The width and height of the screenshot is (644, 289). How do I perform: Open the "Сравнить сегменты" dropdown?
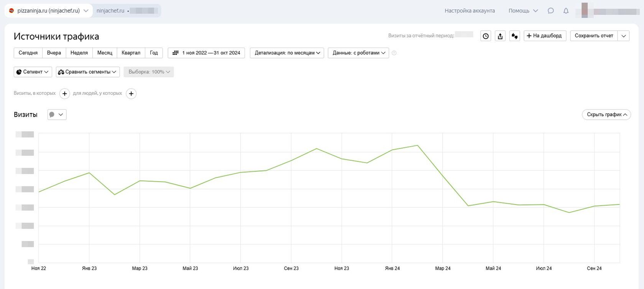coord(87,72)
